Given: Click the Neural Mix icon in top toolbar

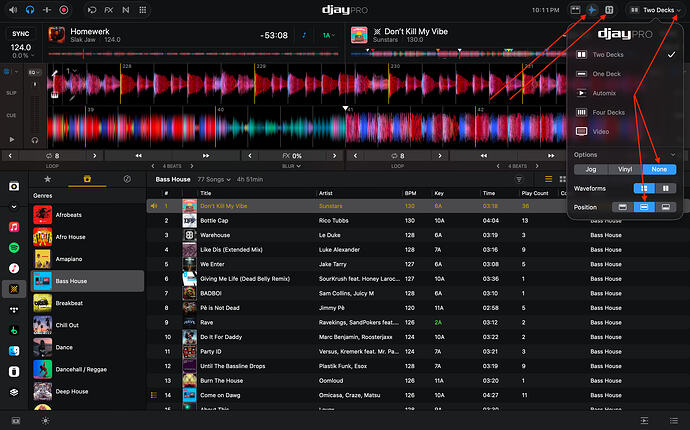Looking at the screenshot, I should point(126,10).
